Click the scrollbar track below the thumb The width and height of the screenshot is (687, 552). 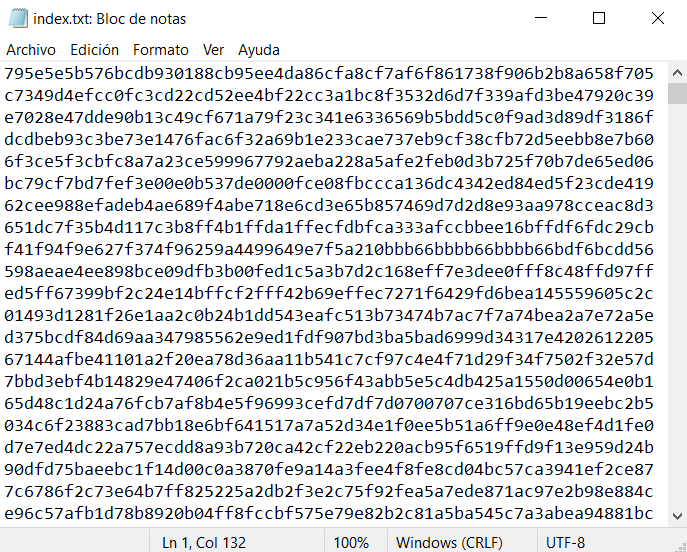tap(677, 305)
